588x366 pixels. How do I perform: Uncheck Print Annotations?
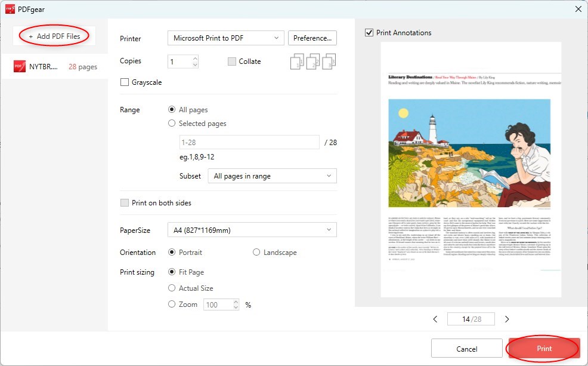point(369,33)
